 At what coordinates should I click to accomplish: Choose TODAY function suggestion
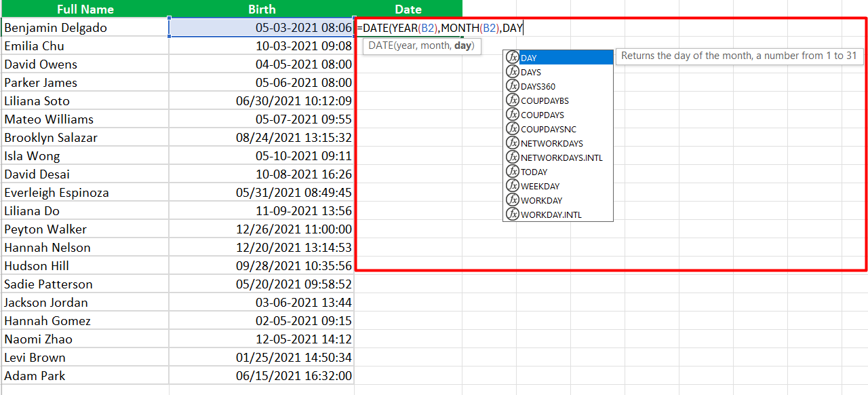click(x=558, y=172)
